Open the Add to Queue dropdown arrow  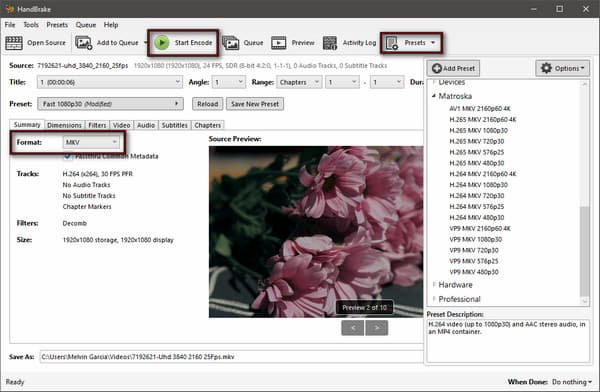pyautogui.click(x=145, y=43)
